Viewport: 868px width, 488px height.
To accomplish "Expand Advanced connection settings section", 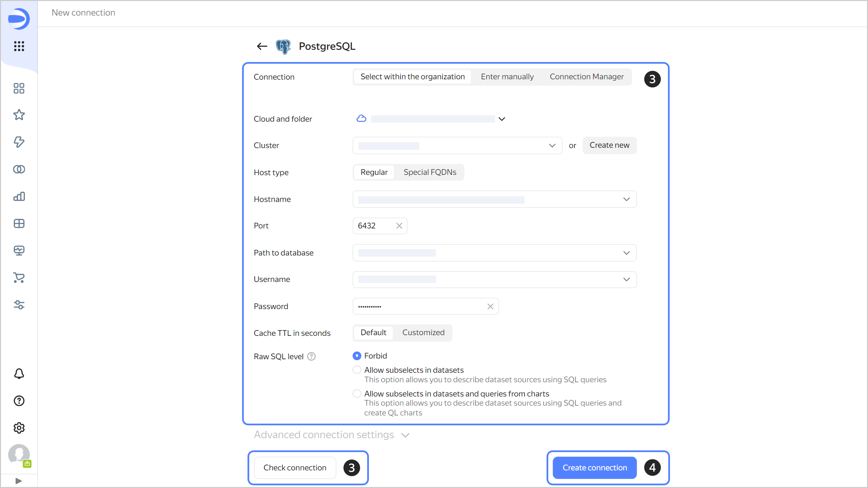I will (x=332, y=434).
